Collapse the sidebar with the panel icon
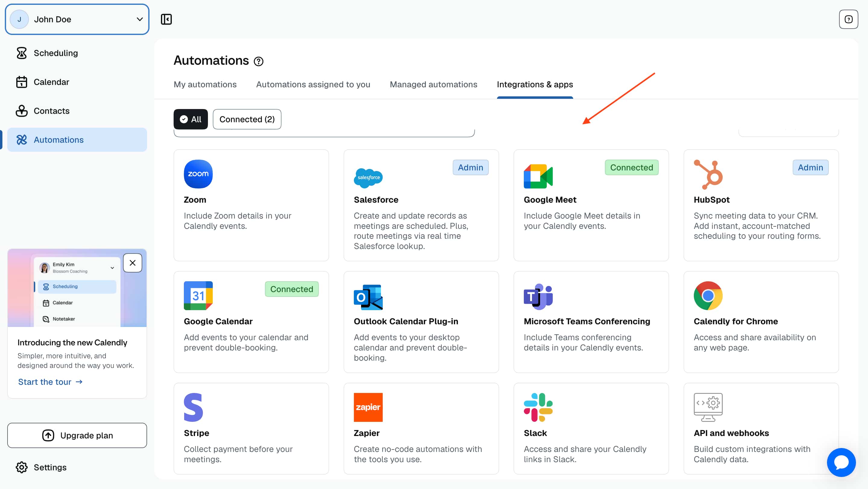The height and width of the screenshot is (489, 868). point(166,19)
